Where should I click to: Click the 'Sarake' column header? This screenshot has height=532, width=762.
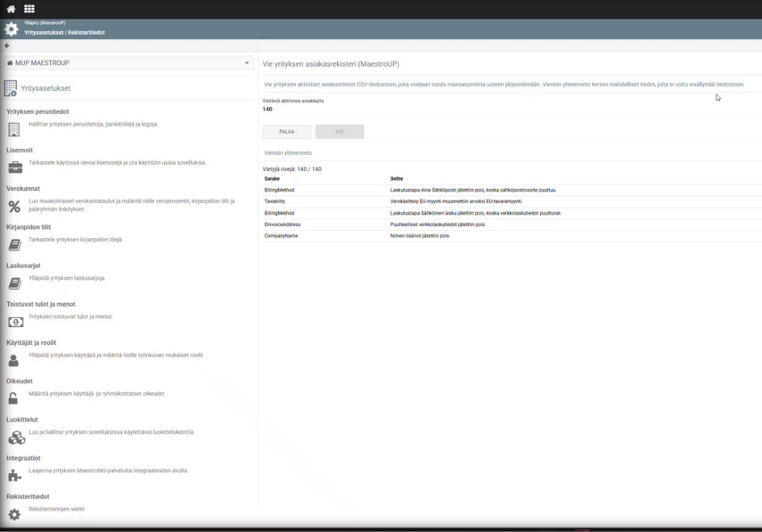[272, 179]
